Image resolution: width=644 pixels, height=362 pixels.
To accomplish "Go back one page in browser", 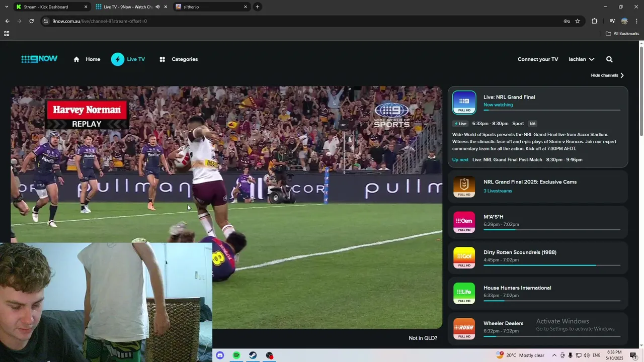I will [x=7, y=21].
